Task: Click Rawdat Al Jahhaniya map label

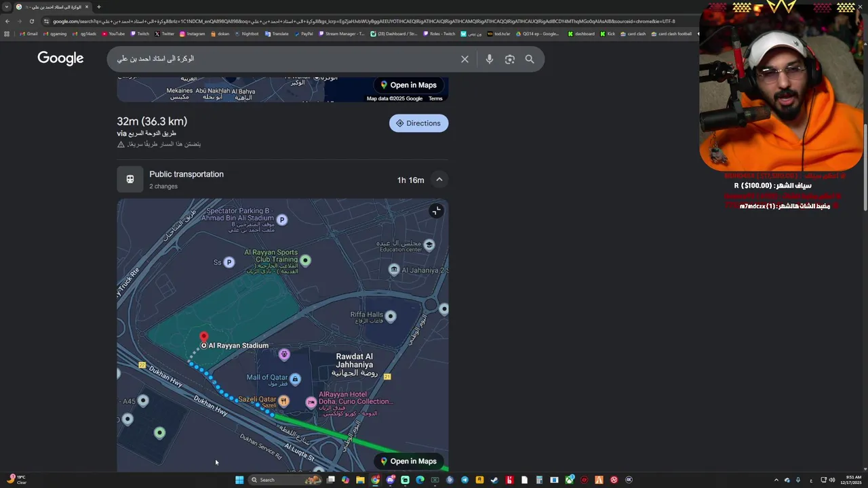Action: pos(354,365)
